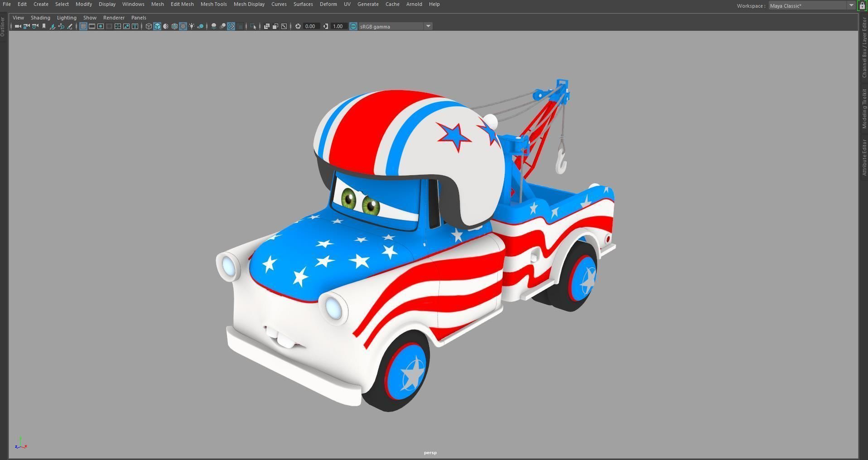Enable Wireframe on Shaded icon
The height and width of the screenshot is (460, 868).
click(174, 26)
